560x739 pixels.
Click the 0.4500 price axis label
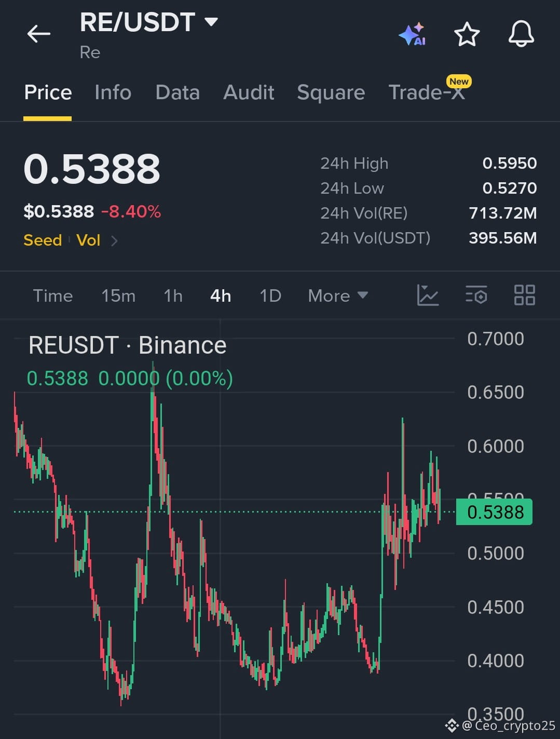click(x=496, y=607)
